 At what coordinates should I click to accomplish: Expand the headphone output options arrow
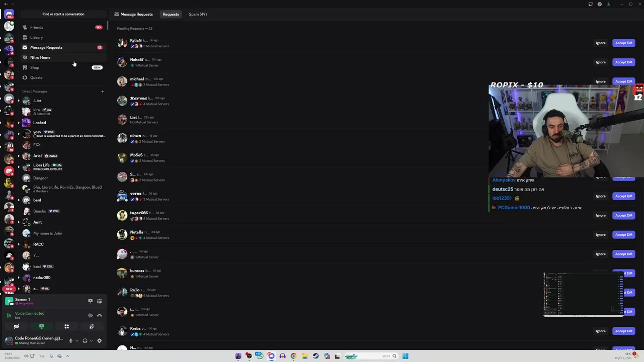tap(91, 341)
